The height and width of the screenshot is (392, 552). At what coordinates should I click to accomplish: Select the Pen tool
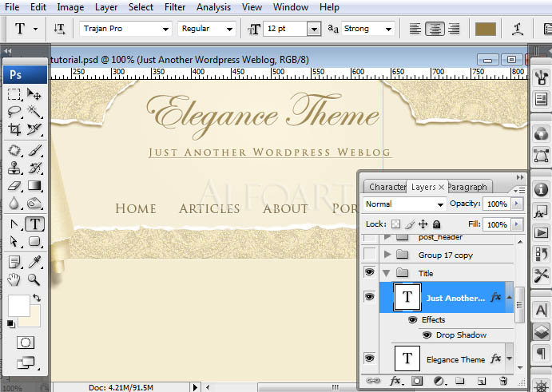pos(14,224)
